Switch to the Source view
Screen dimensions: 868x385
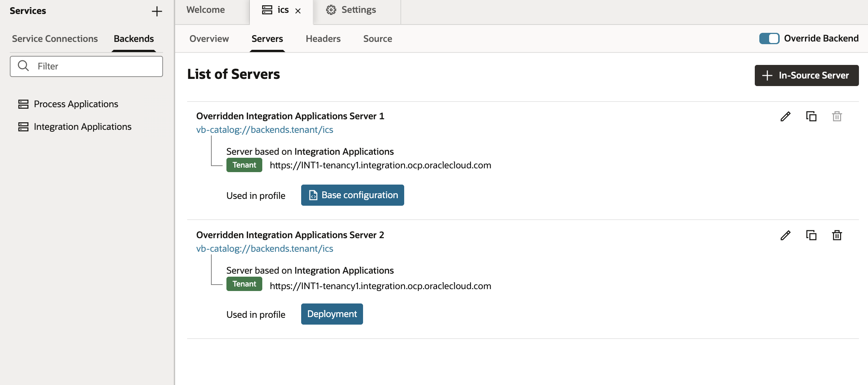tap(377, 38)
